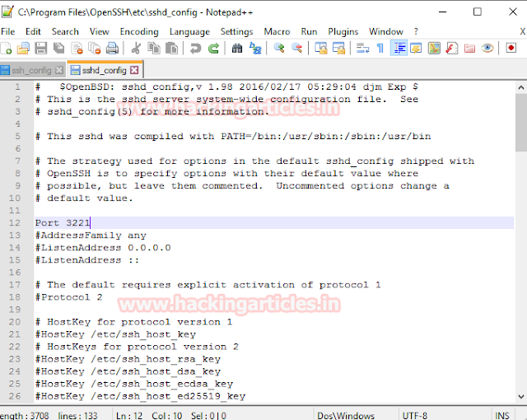
Task: Toggle Word wrap toolbar icon
Action: [362, 49]
